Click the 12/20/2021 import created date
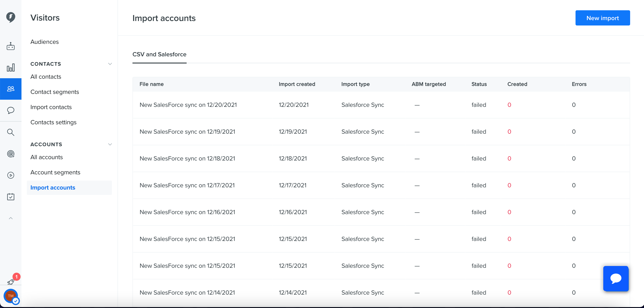Image resolution: width=644 pixels, height=308 pixels. 294,105
